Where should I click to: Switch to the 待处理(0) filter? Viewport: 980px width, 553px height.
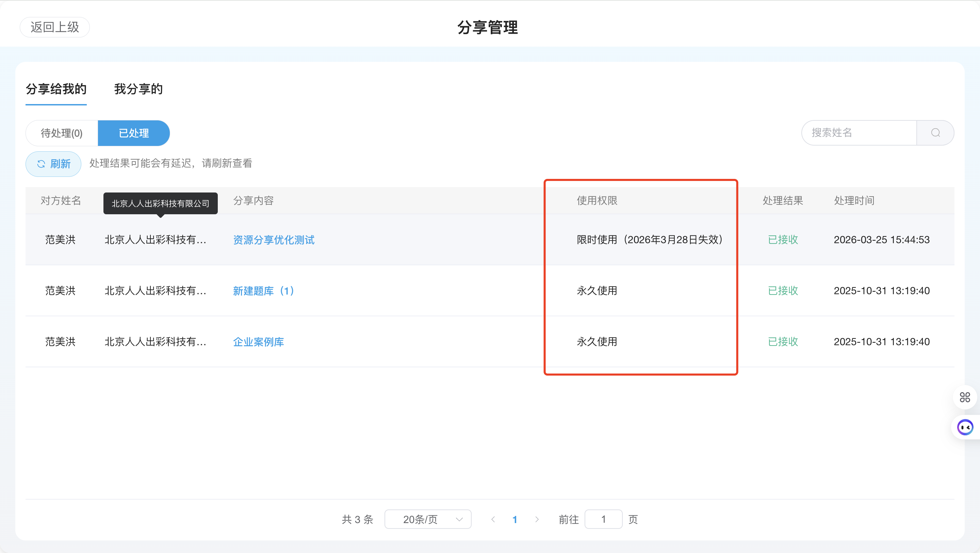click(x=61, y=133)
